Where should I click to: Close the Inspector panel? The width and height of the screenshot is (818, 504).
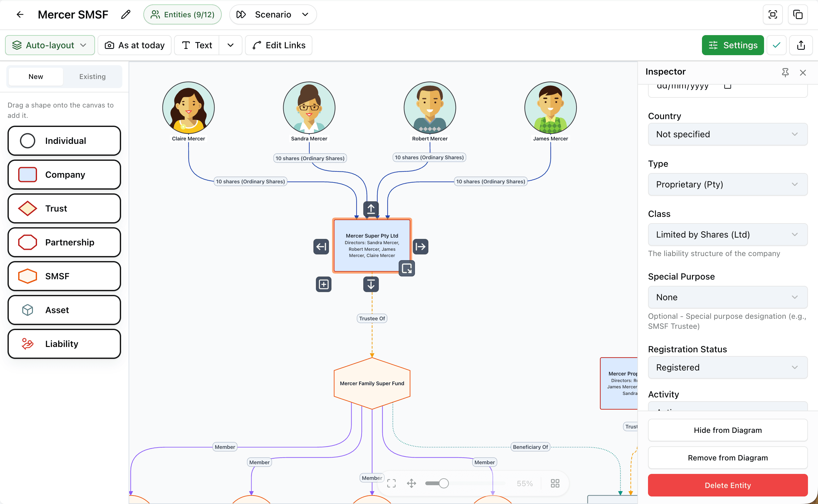point(803,72)
